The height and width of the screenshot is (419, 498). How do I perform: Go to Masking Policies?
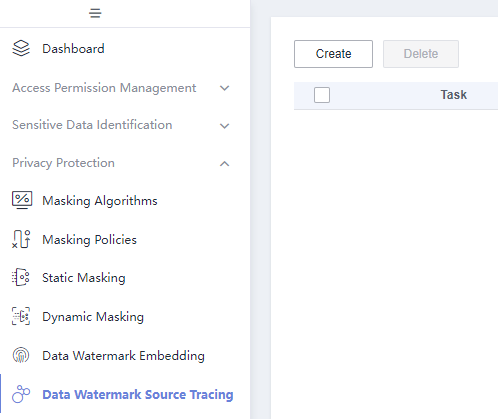89,240
